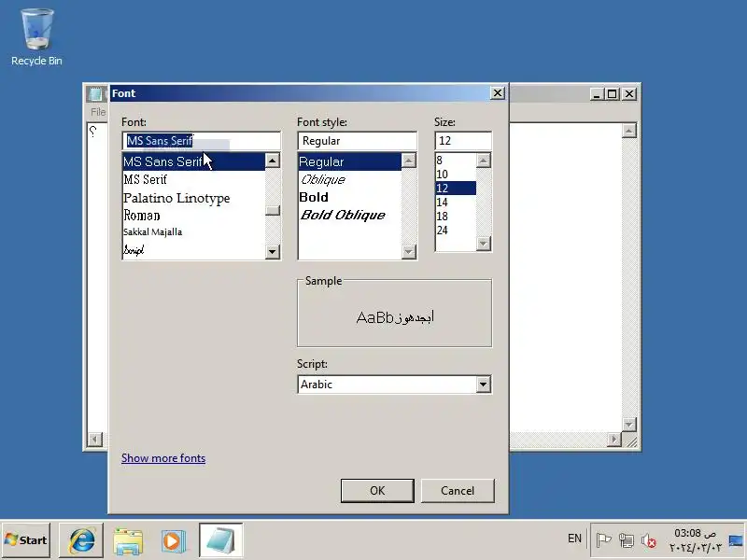747x560 pixels.
Task: Click the font list scrollbar thumb
Action: point(272,210)
